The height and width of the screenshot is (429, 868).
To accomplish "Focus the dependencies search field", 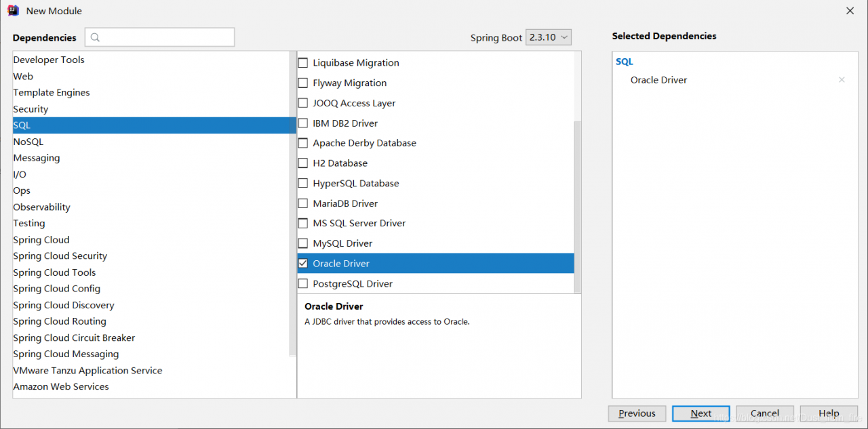I will [166, 38].
